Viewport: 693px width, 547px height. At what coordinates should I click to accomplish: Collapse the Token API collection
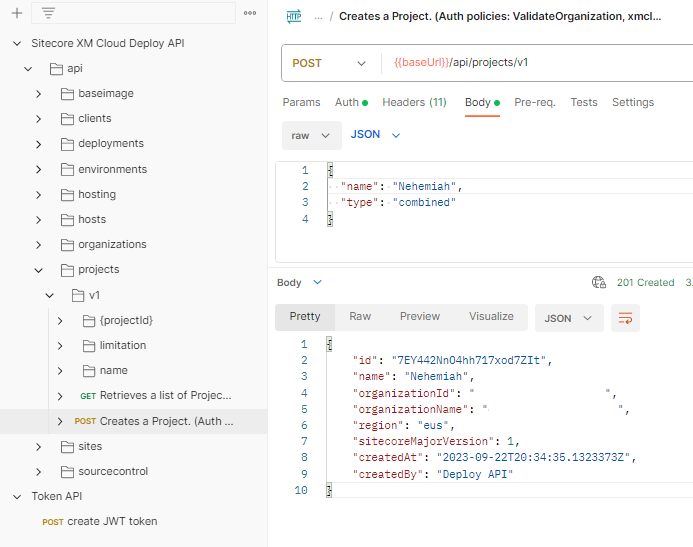point(17,497)
